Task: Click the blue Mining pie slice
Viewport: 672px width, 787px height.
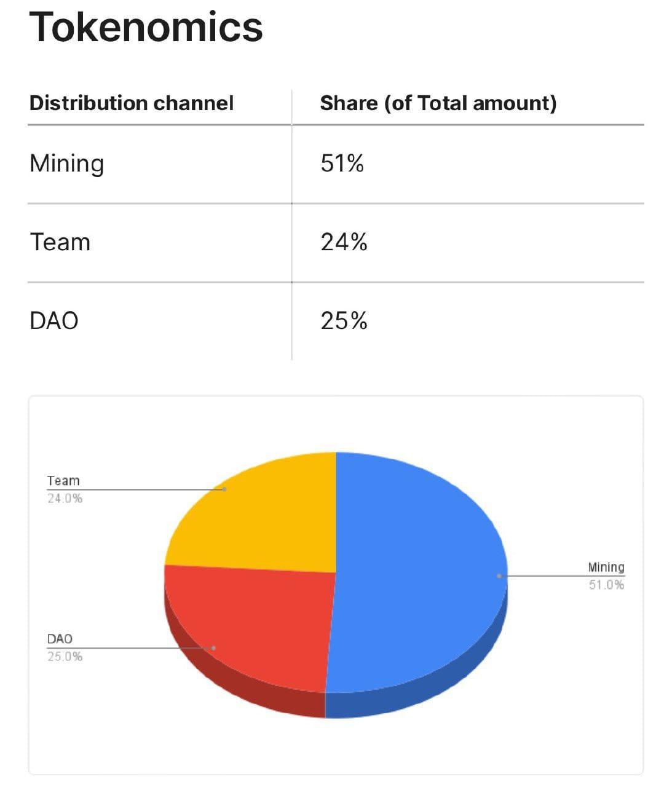Action: click(418, 572)
